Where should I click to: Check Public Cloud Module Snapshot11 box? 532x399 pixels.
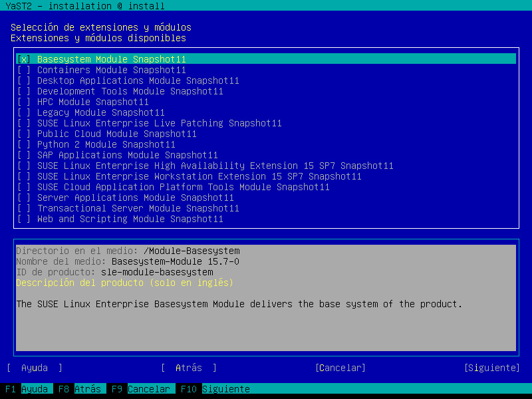click(24, 134)
